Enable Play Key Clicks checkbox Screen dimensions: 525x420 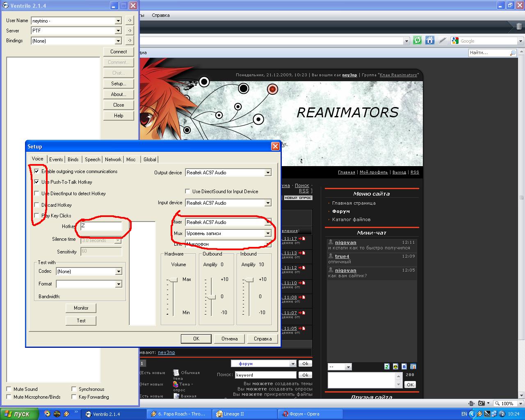point(37,215)
